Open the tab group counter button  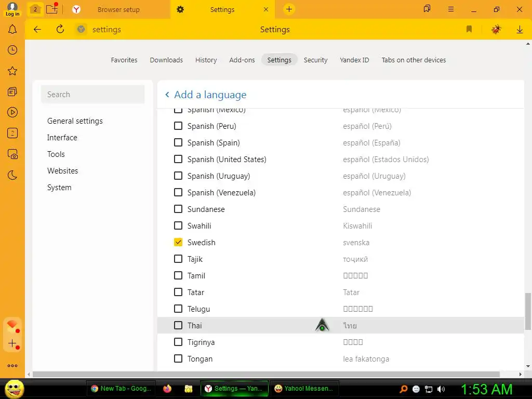(35, 9)
